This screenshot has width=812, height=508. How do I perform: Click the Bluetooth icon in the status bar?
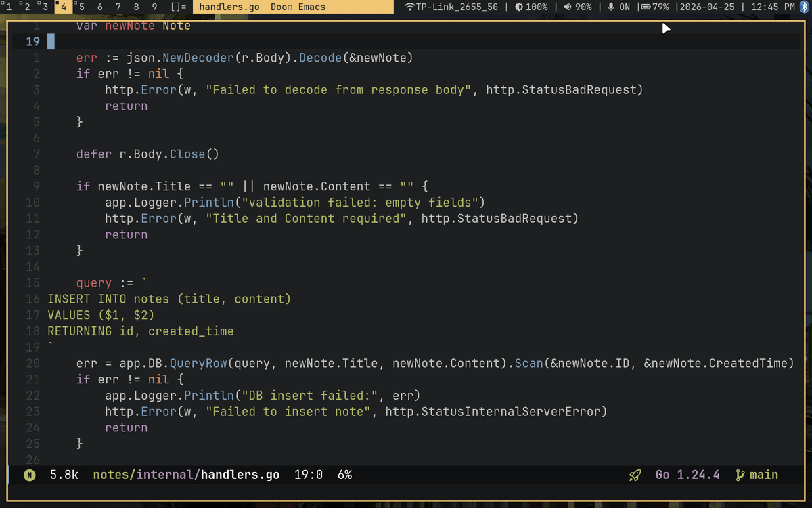pos(806,7)
